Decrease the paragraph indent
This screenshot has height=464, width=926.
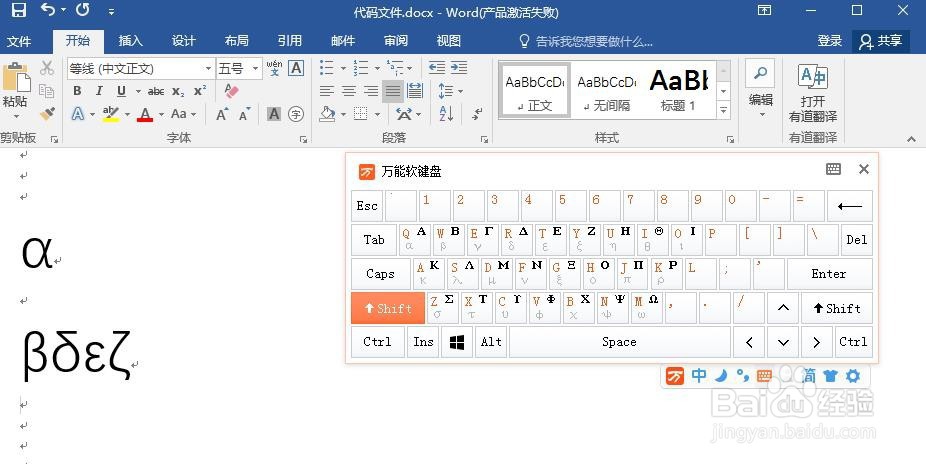pos(437,68)
